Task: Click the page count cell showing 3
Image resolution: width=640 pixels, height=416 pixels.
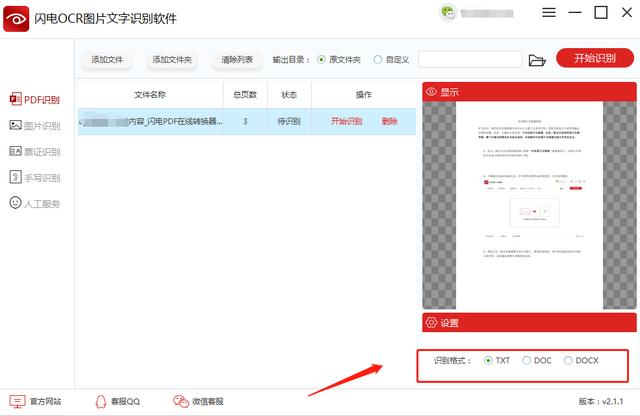Action: click(245, 121)
